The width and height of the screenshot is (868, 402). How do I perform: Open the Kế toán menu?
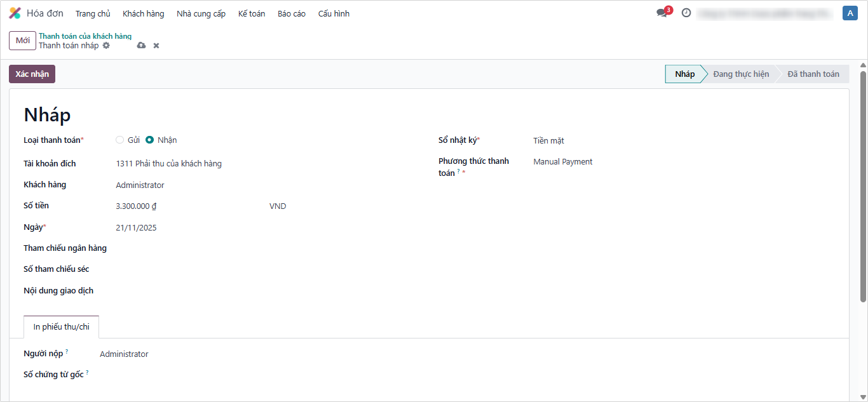[251, 13]
